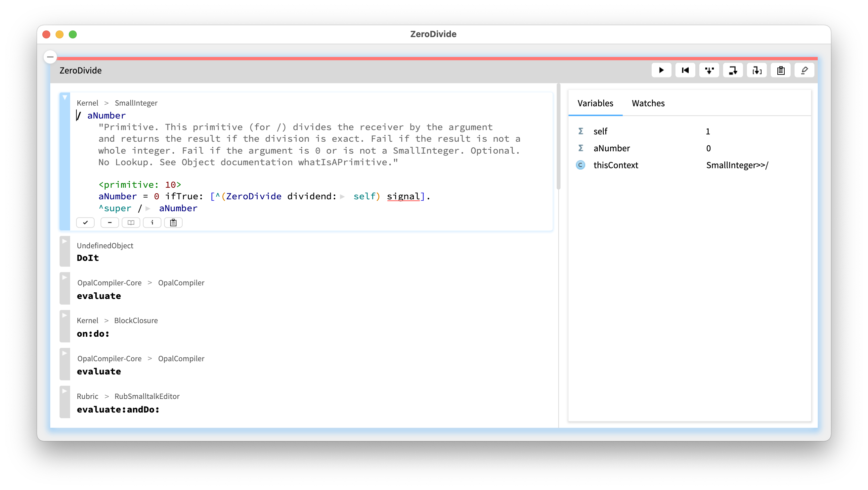Collapse the Kernel > SmallInteger stack frame
Image resolution: width=868 pixels, height=490 pixels.
point(65,97)
